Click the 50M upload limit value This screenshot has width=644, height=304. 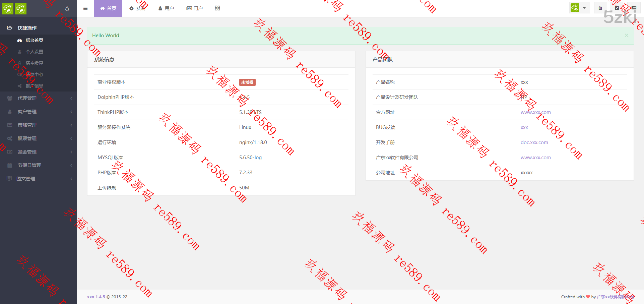tap(244, 188)
